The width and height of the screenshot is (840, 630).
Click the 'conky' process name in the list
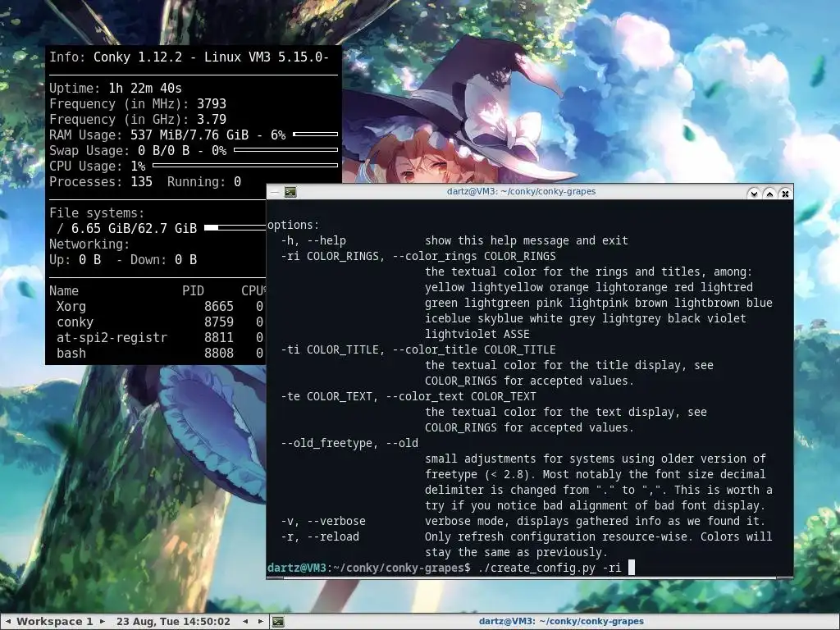pyautogui.click(x=75, y=322)
